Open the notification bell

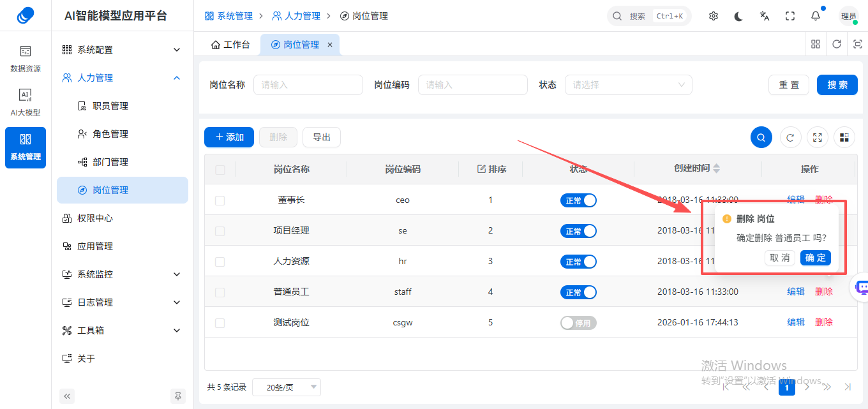pyautogui.click(x=816, y=16)
